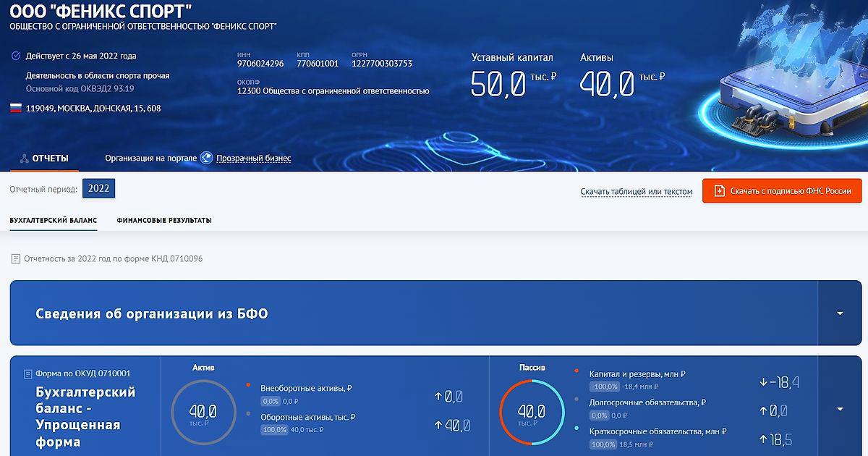This screenshot has width=868, height=456.
Task: Click the Прозрачный бизнес globe icon
Action: 206,159
